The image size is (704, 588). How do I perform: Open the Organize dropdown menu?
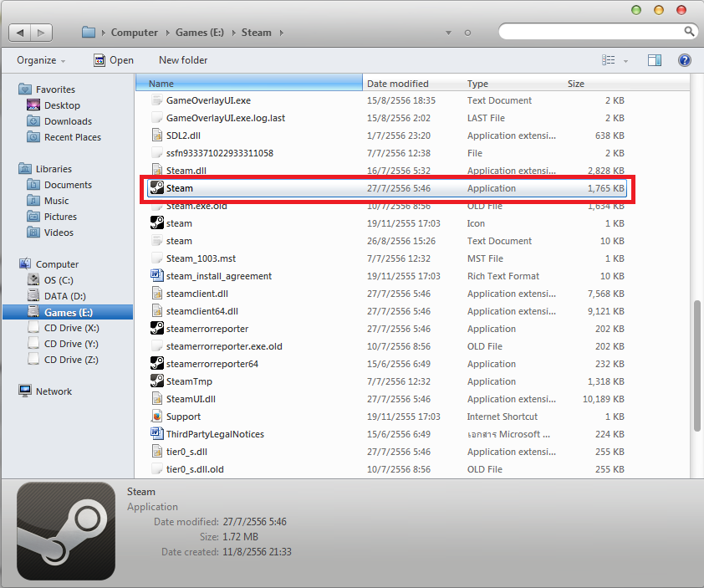click(41, 60)
